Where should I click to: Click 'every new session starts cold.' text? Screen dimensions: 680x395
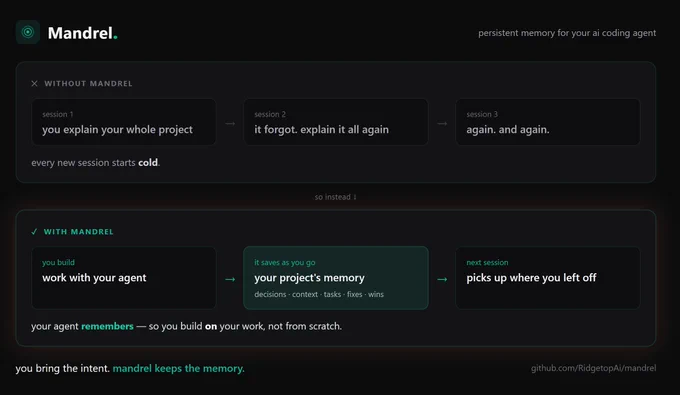(95, 163)
